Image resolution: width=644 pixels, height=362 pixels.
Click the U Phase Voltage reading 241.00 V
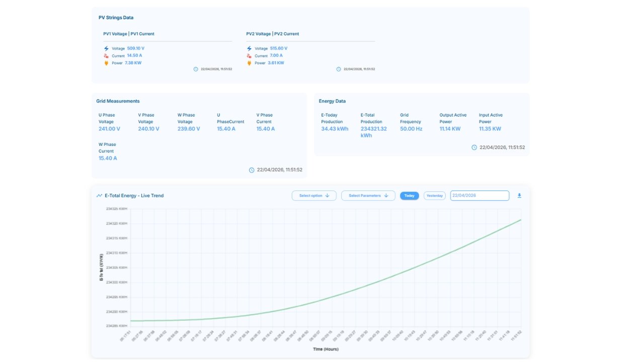[109, 129]
